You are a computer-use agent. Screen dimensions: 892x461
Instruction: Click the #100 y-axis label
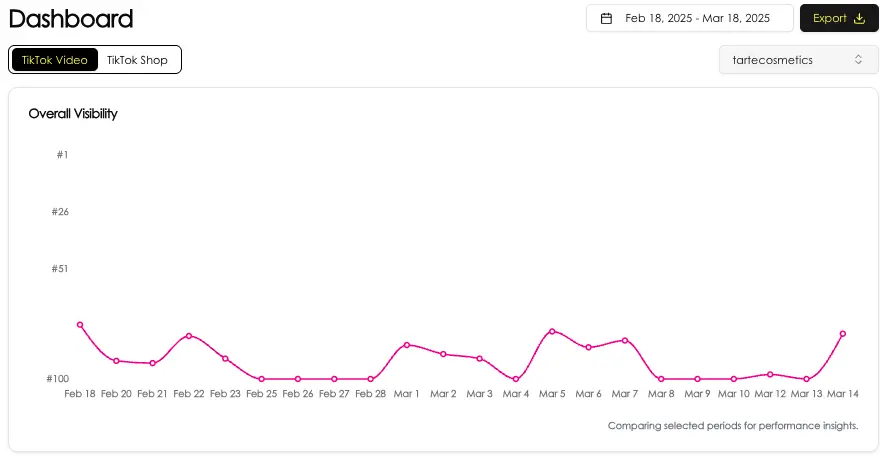coord(57,378)
